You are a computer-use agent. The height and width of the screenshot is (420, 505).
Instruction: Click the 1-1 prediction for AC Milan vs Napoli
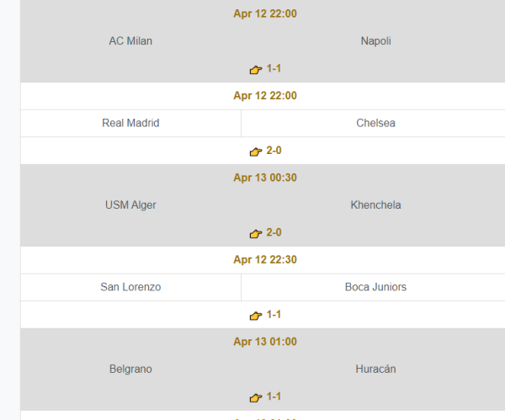pyautogui.click(x=274, y=69)
